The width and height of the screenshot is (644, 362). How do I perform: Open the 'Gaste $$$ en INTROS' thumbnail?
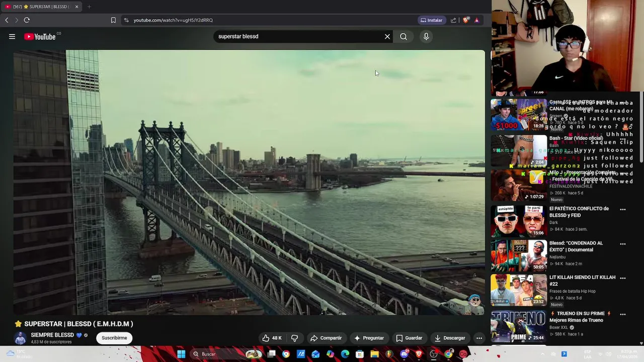click(x=518, y=115)
